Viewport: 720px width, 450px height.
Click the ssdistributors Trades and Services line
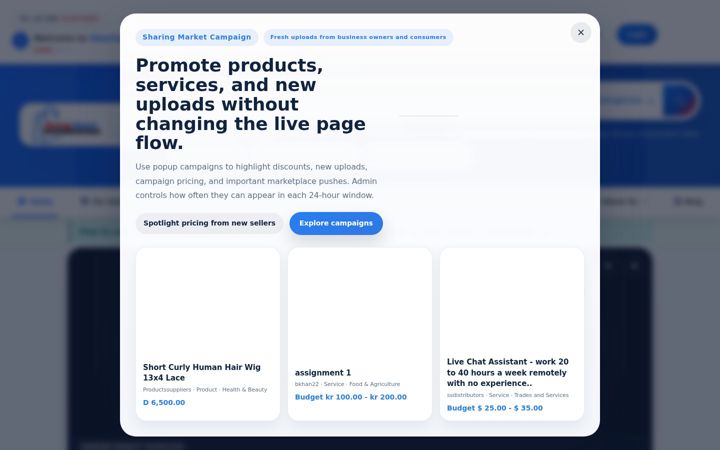point(507,395)
